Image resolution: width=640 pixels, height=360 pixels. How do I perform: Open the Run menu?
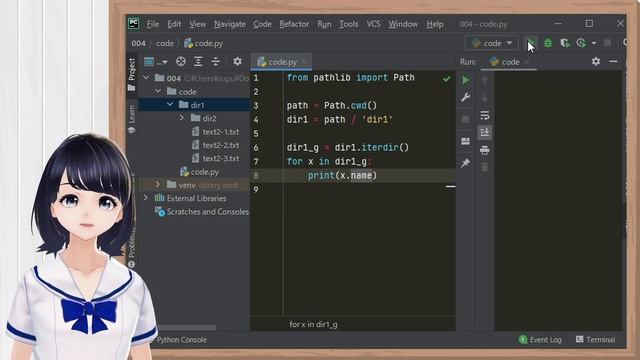point(324,24)
